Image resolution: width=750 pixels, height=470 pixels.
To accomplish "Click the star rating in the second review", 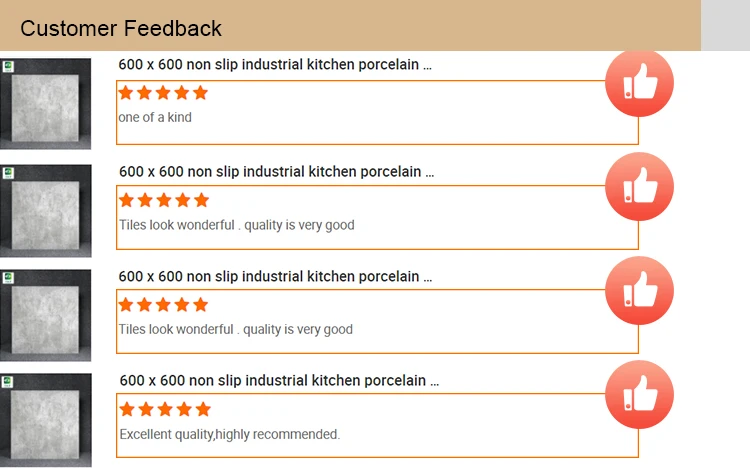I will (x=164, y=200).
